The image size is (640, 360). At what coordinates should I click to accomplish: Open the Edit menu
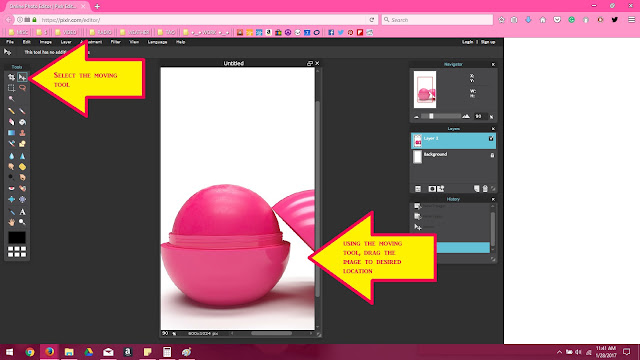click(x=27, y=42)
